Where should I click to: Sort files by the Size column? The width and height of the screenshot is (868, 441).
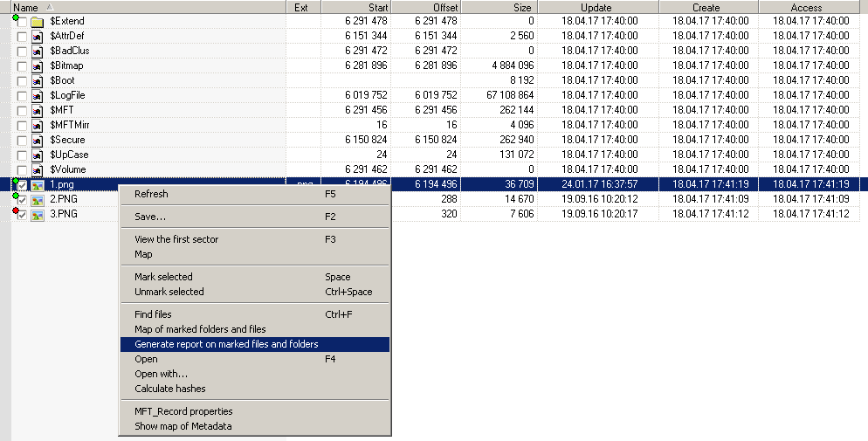502,7
